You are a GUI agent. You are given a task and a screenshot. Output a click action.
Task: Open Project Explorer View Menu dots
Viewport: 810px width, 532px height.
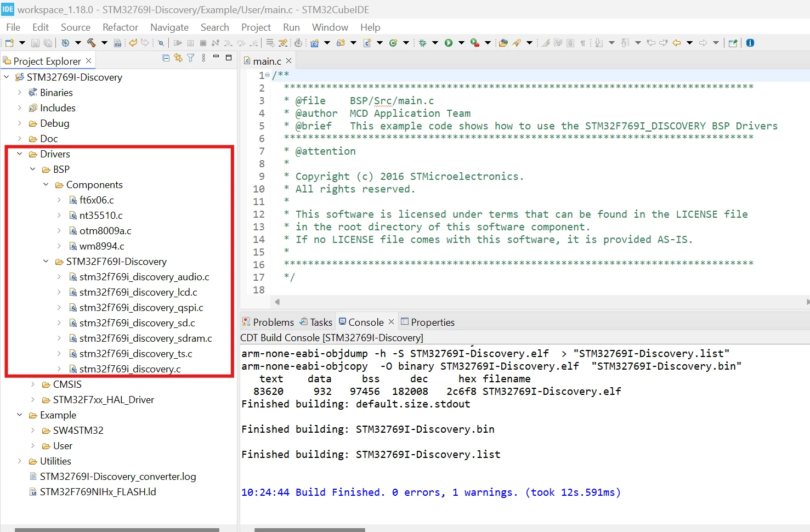coord(203,58)
